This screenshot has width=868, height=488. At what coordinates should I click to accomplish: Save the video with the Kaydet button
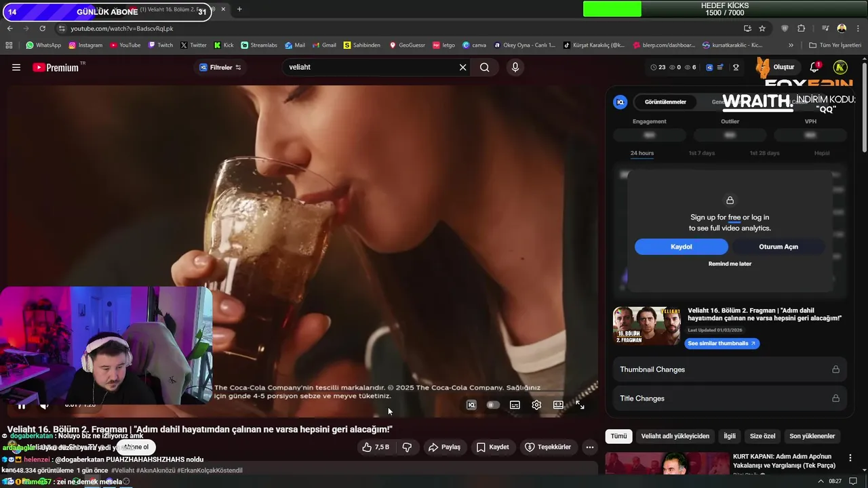pyautogui.click(x=493, y=447)
